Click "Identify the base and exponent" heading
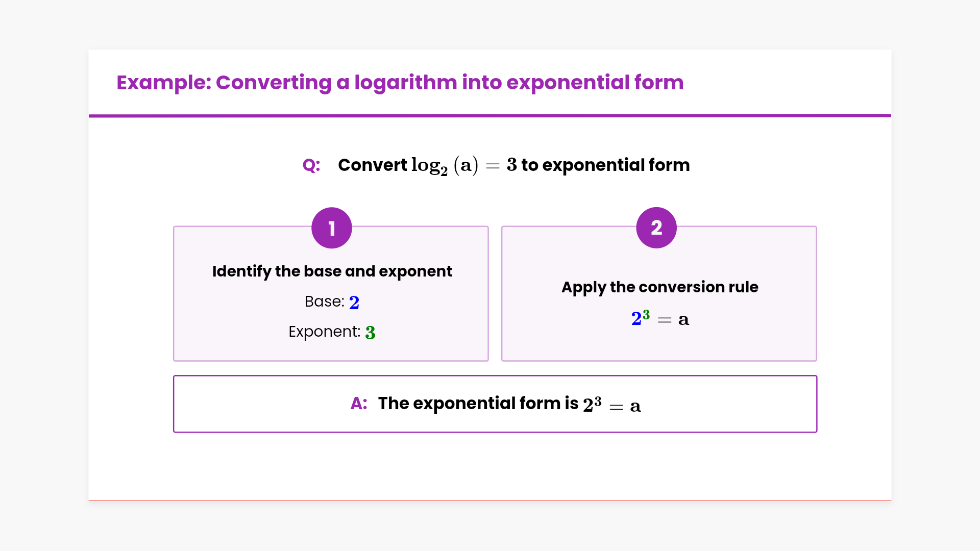Viewport: 980px width, 551px height. click(x=332, y=271)
